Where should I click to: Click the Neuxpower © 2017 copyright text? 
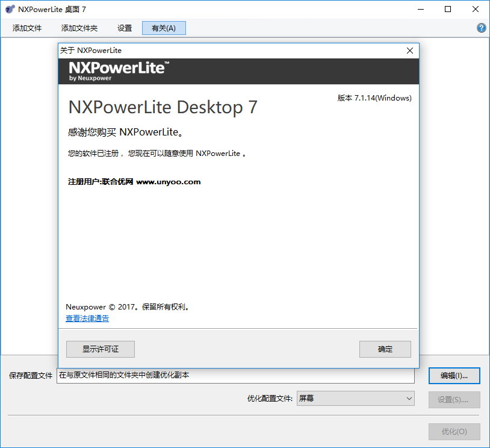[128, 306]
